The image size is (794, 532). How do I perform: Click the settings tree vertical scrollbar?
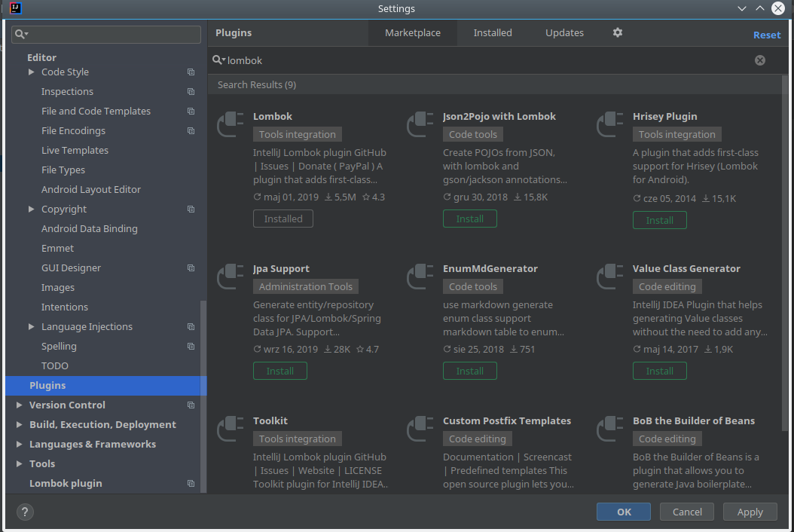pos(203,396)
